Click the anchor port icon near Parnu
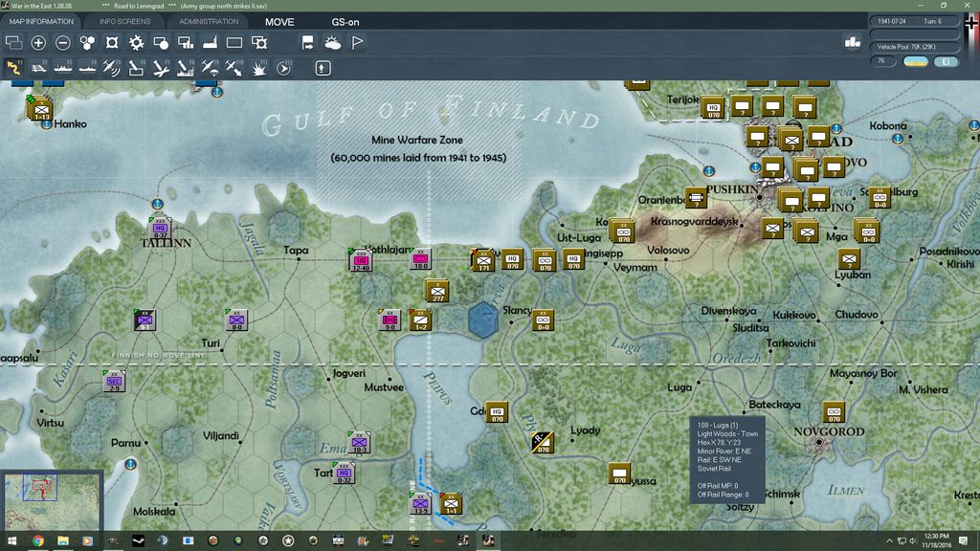Viewport: 980px width, 551px height. (130, 464)
